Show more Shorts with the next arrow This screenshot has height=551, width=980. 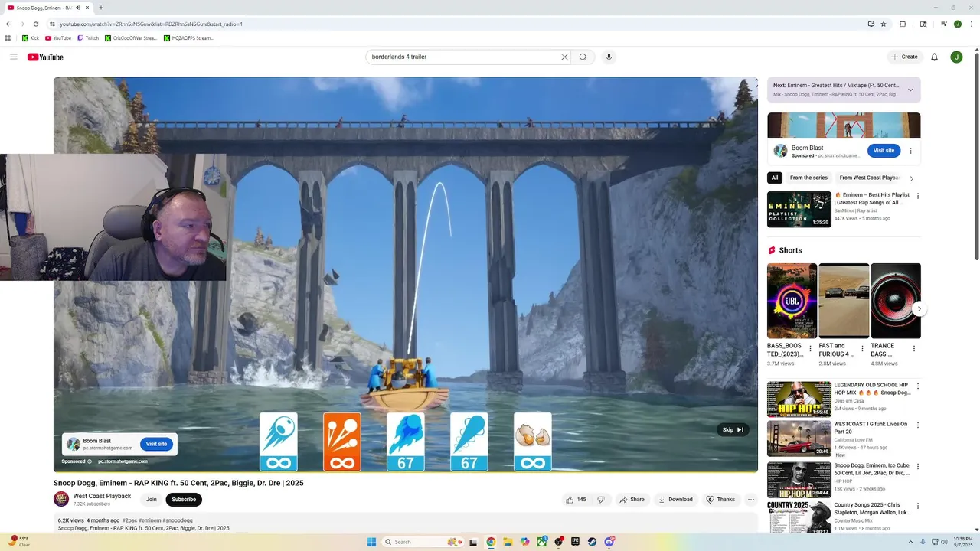pyautogui.click(x=919, y=309)
